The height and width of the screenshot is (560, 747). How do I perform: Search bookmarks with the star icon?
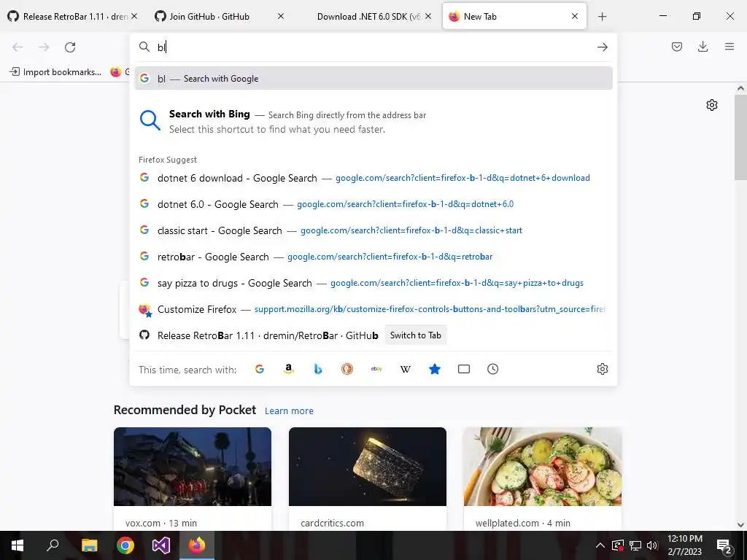click(435, 369)
